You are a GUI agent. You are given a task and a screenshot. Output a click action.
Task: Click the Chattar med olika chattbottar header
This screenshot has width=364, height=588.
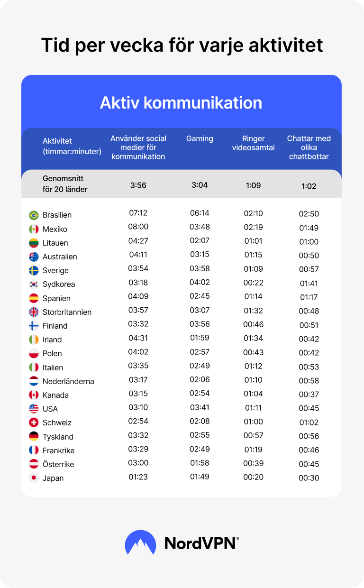tap(309, 147)
